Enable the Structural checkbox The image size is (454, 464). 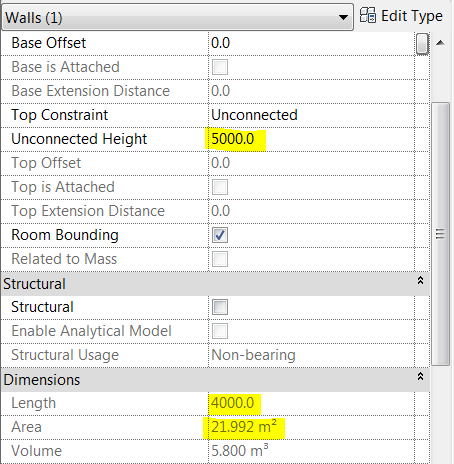click(220, 307)
